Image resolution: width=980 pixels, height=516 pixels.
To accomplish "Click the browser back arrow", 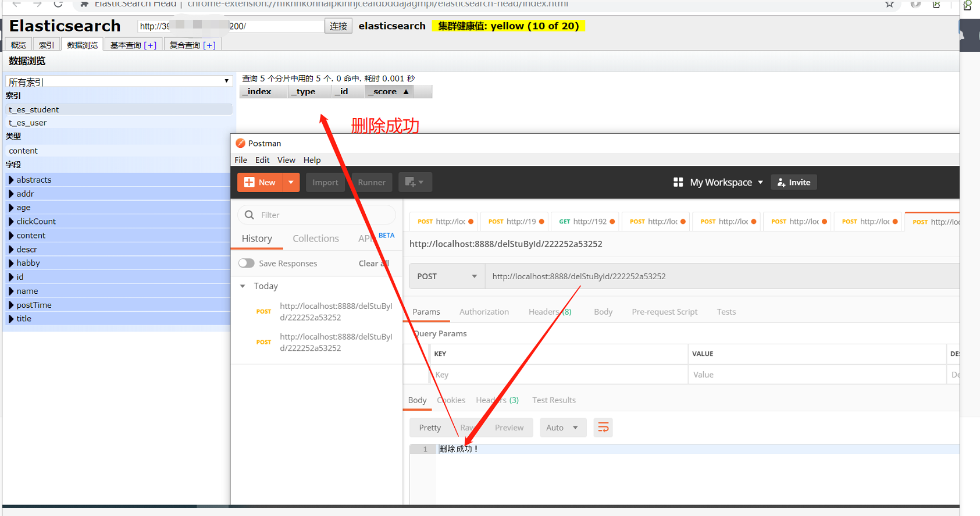I will tap(16, 3).
